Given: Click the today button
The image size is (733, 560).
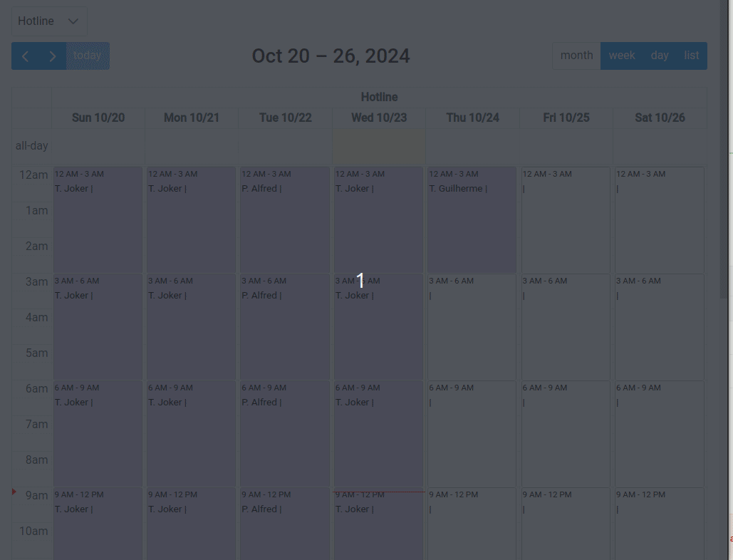Looking at the screenshot, I should [x=87, y=55].
